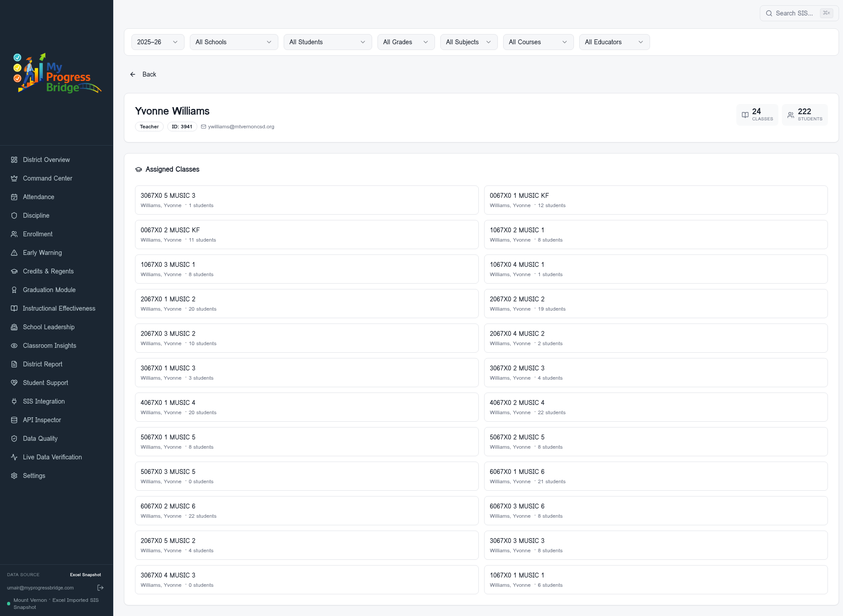Click the Assigned Classes graduation cap icon
Image resolution: width=843 pixels, height=616 pixels.
point(139,169)
